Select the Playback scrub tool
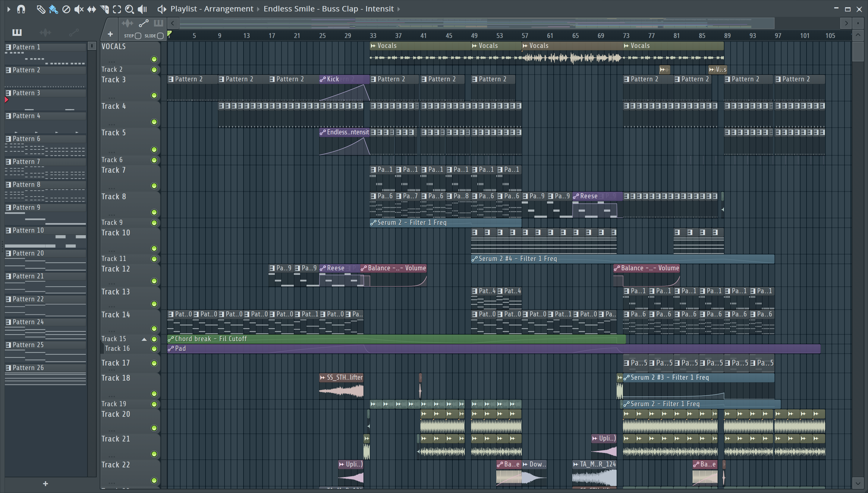This screenshot has width=868, height=493. point(142,9)
